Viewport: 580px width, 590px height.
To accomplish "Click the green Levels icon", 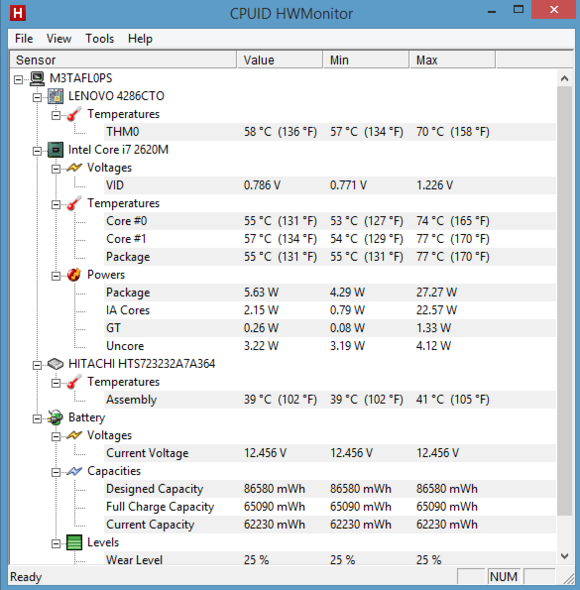I will [x=74, y=543].
